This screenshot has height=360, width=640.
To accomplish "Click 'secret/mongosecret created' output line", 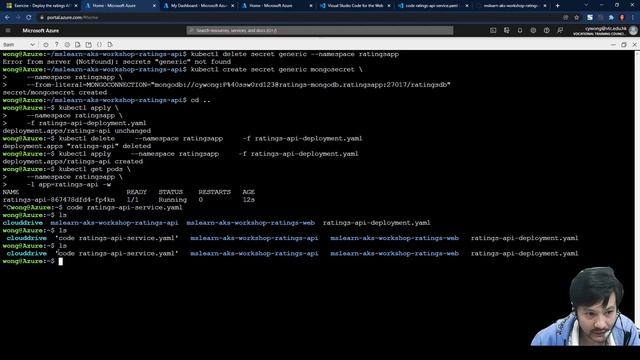I will pyautogui.click(x=55, y=93).
